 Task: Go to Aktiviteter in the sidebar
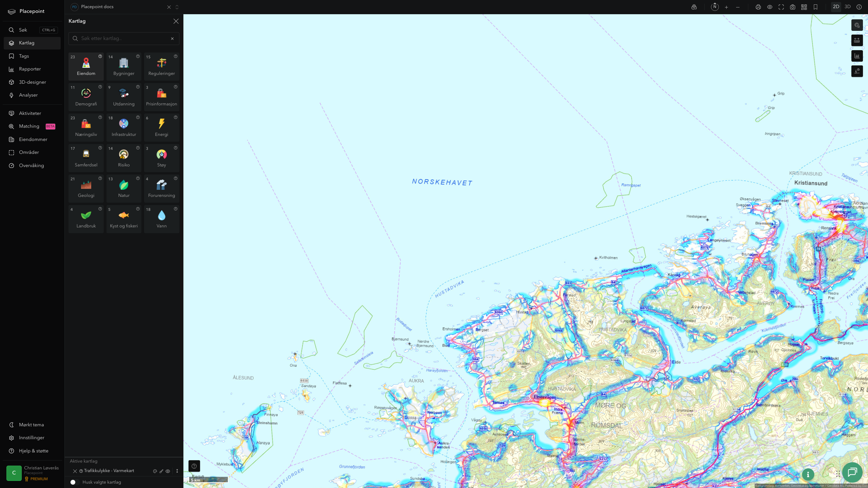(32, 114)
